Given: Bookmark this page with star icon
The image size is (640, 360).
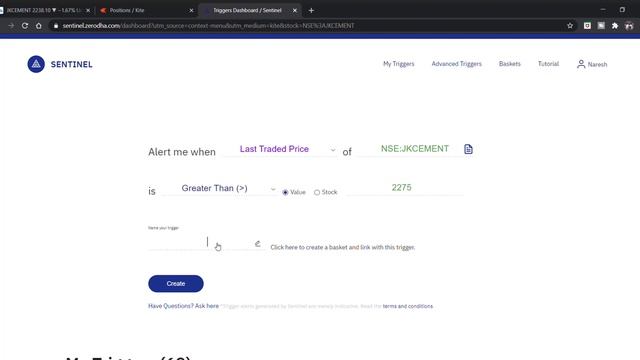Looking at the screenshot, I should point(570,26).
